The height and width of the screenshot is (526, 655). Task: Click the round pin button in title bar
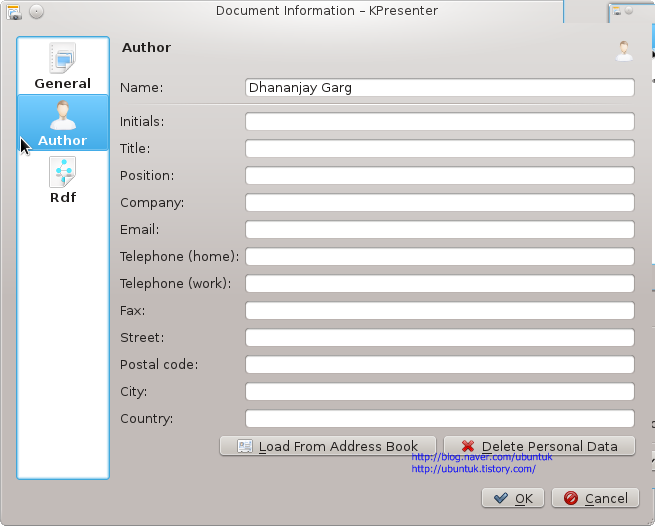pyautogui.click(x=37, y=11)
